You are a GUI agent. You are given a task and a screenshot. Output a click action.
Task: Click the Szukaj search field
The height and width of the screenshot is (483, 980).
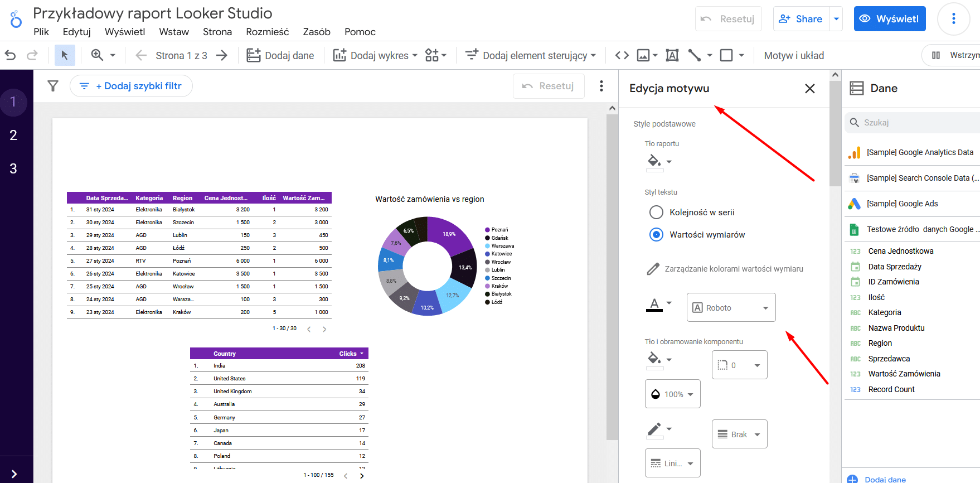pos(913,123)
